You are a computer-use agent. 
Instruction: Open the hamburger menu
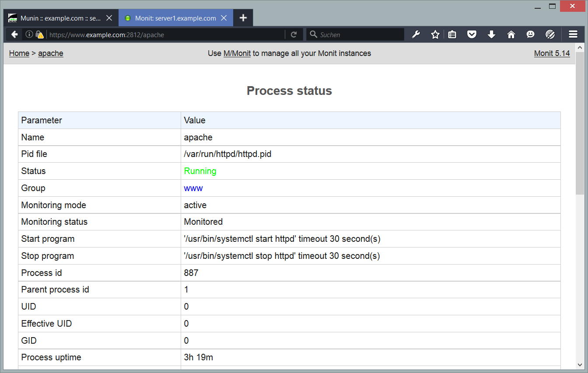[x=573, y=35]
